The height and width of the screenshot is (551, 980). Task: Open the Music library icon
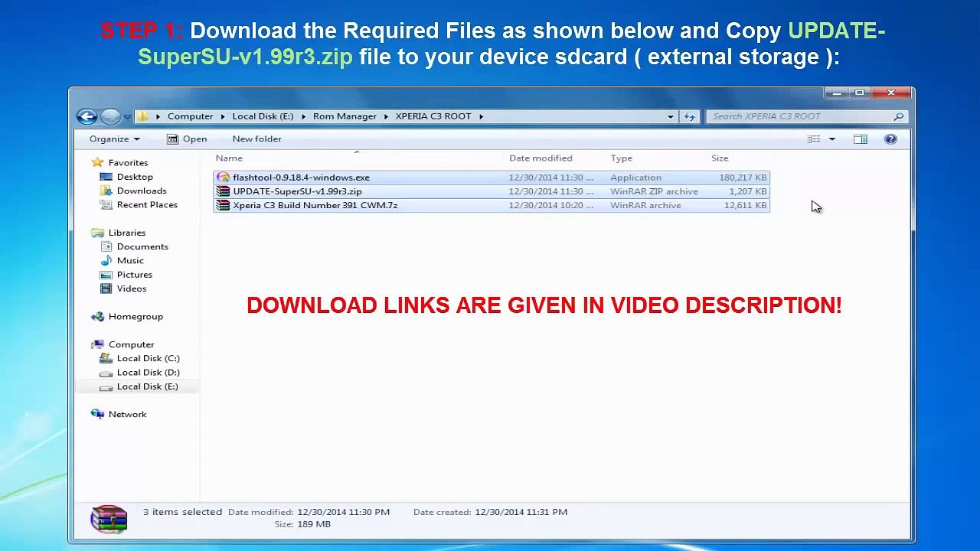click(x=106, y=260)
